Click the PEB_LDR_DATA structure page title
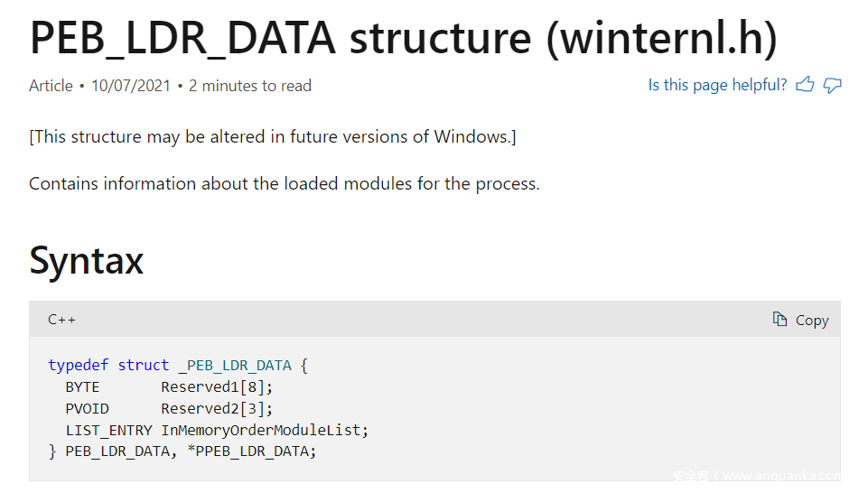Image resolution: width=868 pixels, height=493 pixels. pyautogui.click(x=403, y=38)
